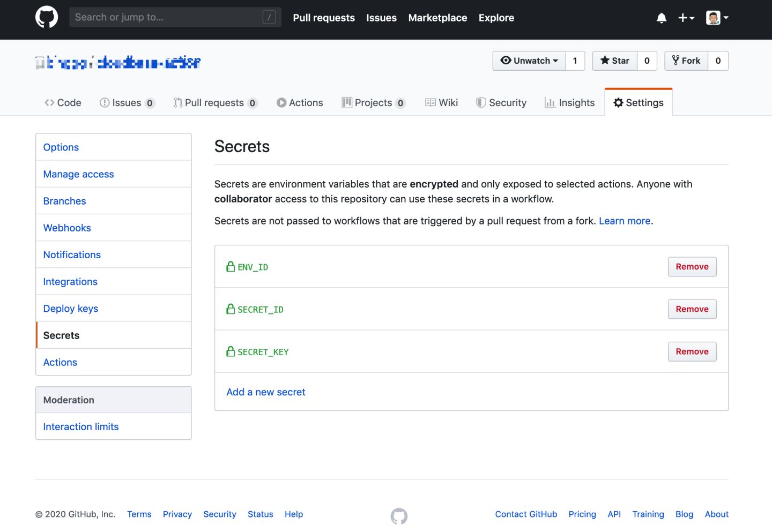
Task: Expand the Unwatch dropdown
Action: point(529,61)
